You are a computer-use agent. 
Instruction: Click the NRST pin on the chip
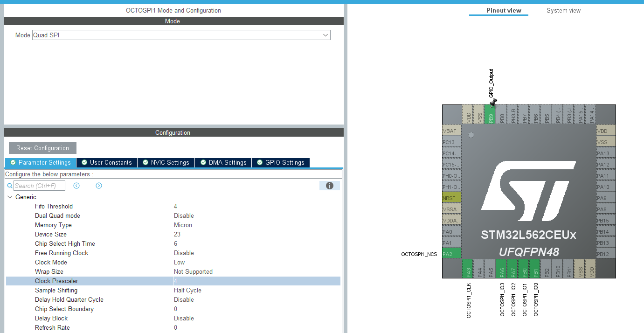(x=451, y=198)
